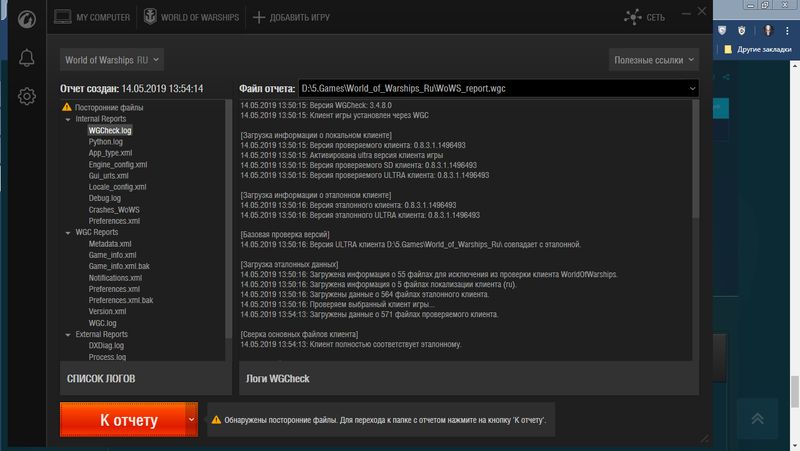Image resolution: width=800 pixels, height=451 pixels.
Task: Collapse the WGC Reports tree node
Action: pos(68,233)
